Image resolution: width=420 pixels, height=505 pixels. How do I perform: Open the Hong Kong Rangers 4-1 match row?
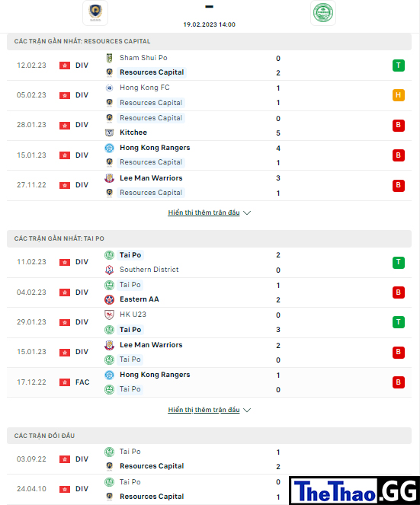tap(209, 155)
